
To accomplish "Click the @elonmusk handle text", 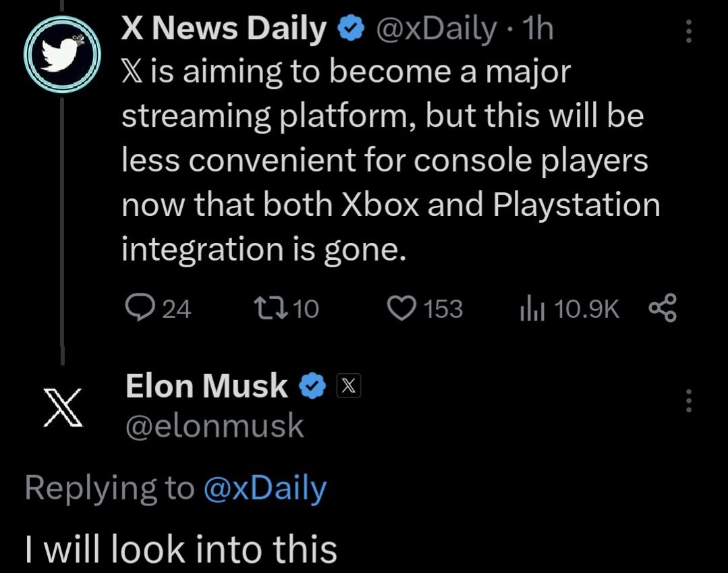I will coord(215,425).
